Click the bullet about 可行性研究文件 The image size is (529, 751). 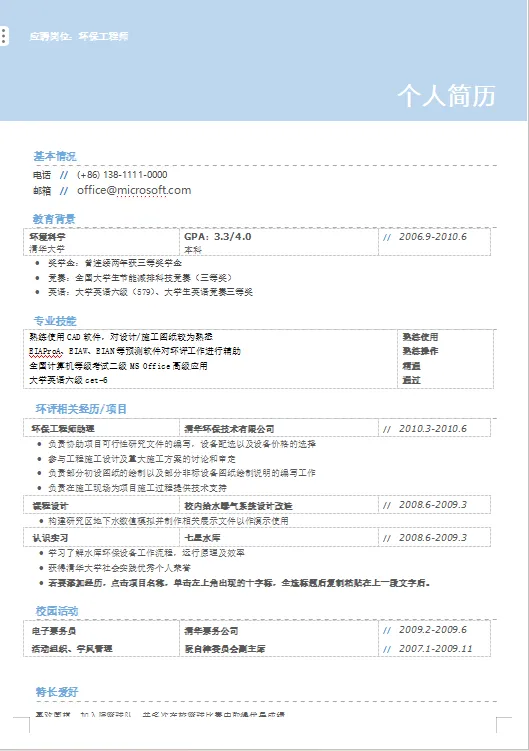[182, 444]
